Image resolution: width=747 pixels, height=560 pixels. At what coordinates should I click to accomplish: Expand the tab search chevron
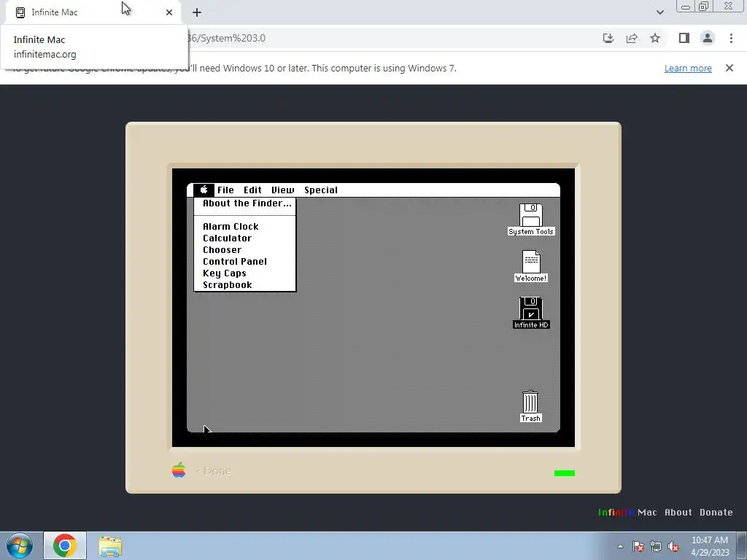(659, 12)
